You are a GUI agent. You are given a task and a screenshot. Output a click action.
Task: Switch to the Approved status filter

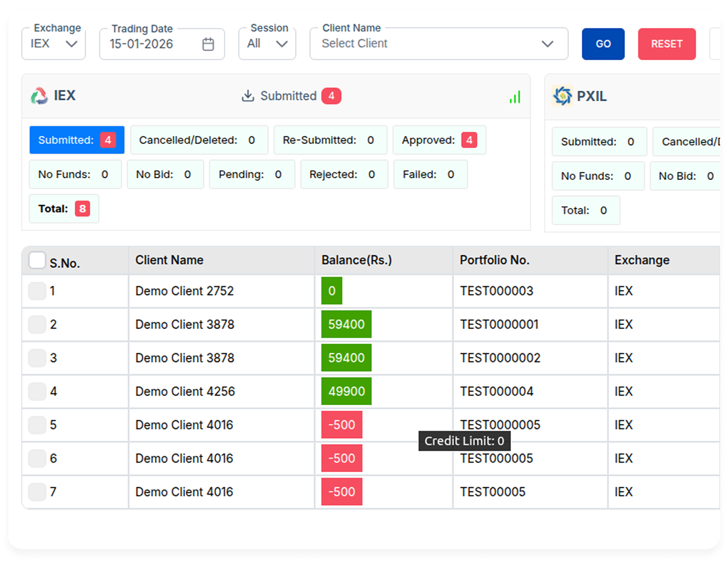click(439, 140)
